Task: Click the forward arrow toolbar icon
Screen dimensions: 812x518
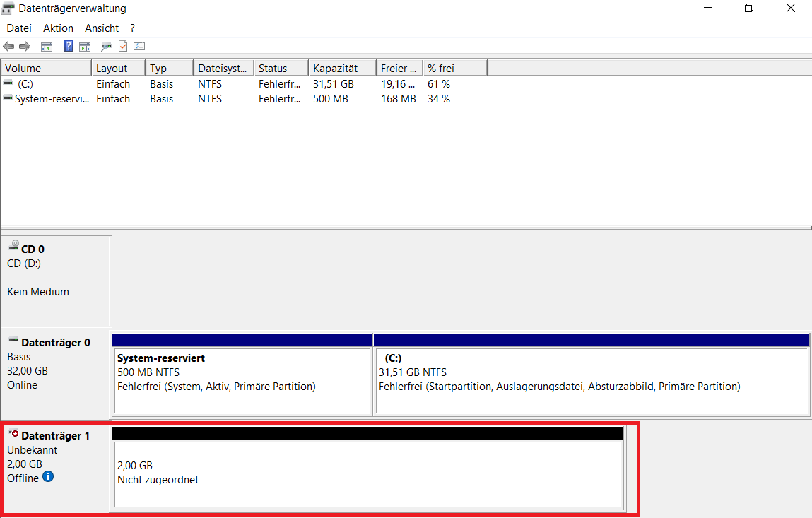Action: 25,47
